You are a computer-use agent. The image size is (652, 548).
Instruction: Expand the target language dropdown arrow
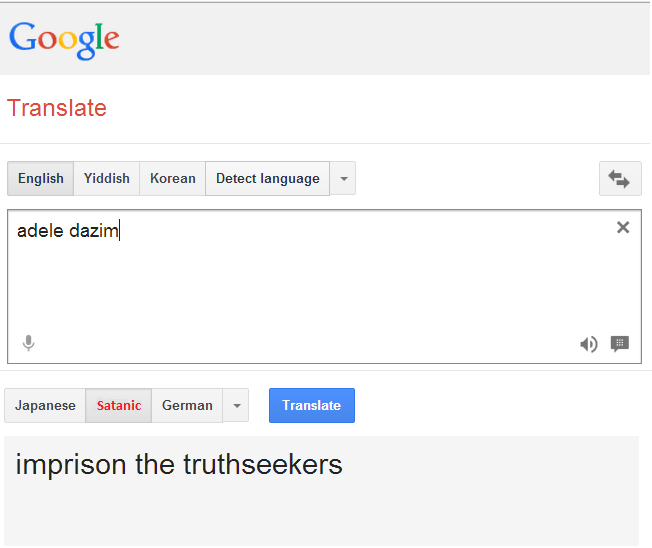[x=236, y=406]
